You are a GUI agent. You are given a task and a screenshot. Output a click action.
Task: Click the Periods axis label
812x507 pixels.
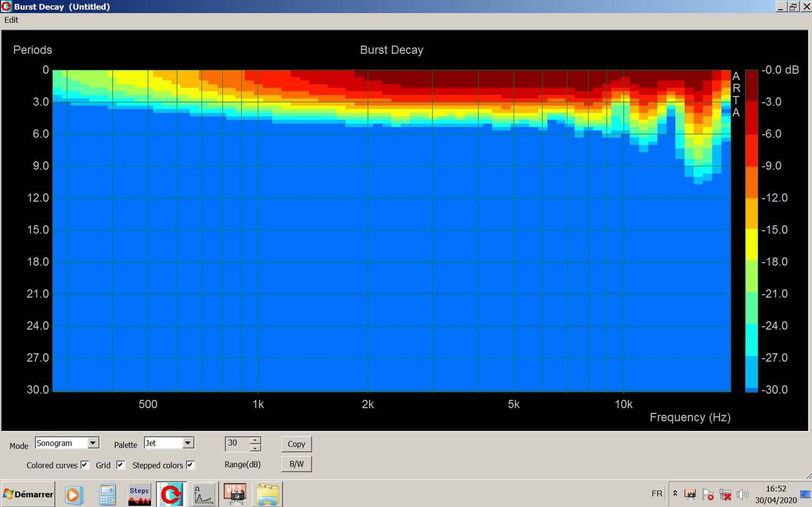pos(32,50)
